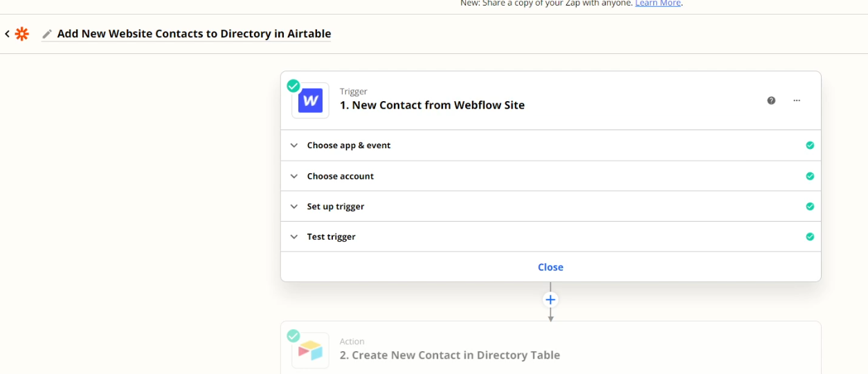Image resolution: width=868 pixels, height=374 pixels.
Task: Click green check beside Set up trigger
Action: 810,206
